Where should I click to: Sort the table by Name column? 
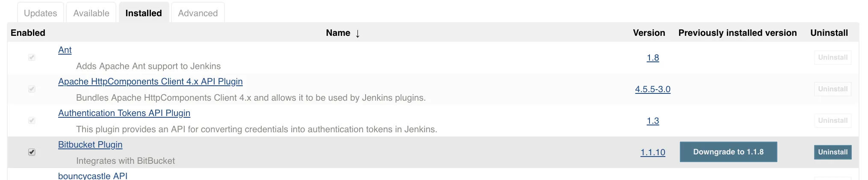tap(338, 33)
